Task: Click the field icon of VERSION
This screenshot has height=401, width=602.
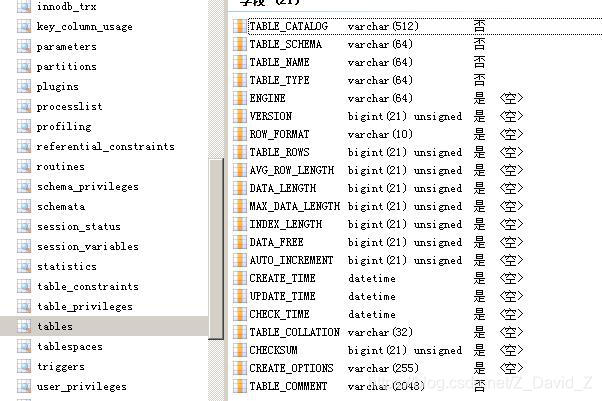Action: tap(240, 116)
